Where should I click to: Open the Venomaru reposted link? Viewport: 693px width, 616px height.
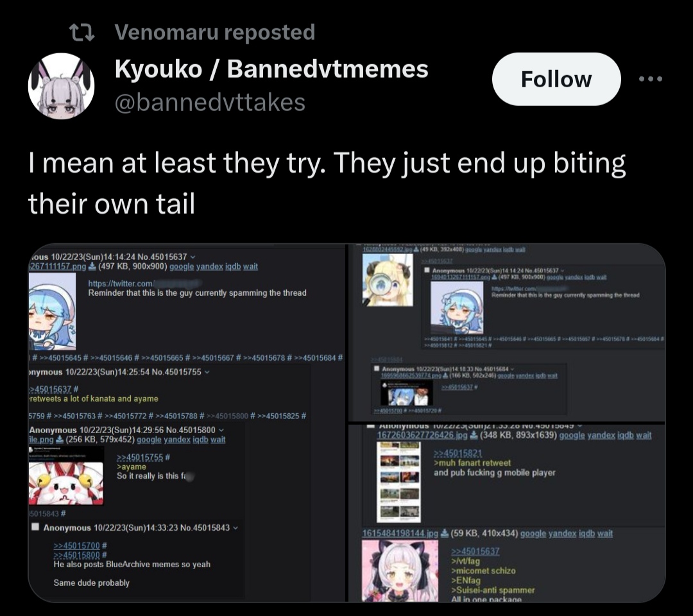[215, 32]
